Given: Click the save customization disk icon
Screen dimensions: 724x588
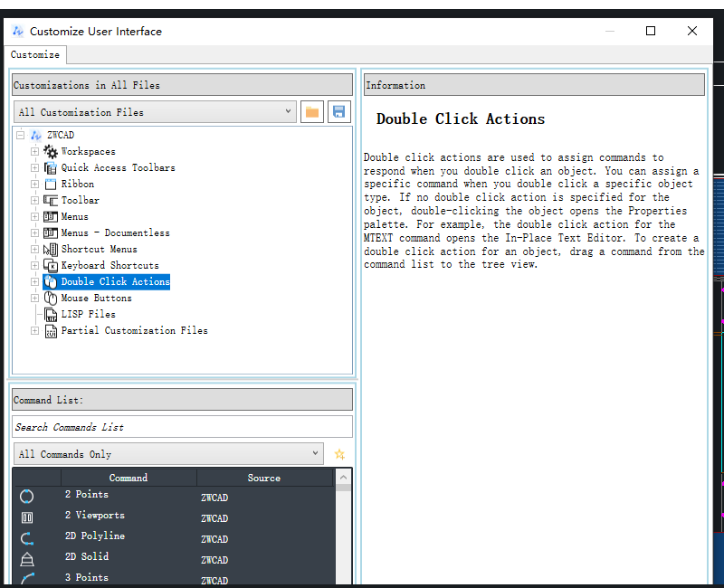Looking at the screenshot, I should (339, 112).
